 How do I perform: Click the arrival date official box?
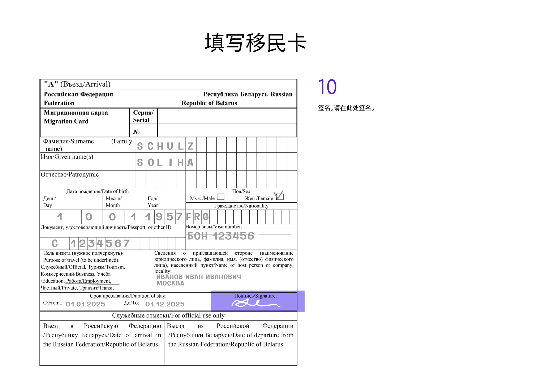[x=102, y=343]
